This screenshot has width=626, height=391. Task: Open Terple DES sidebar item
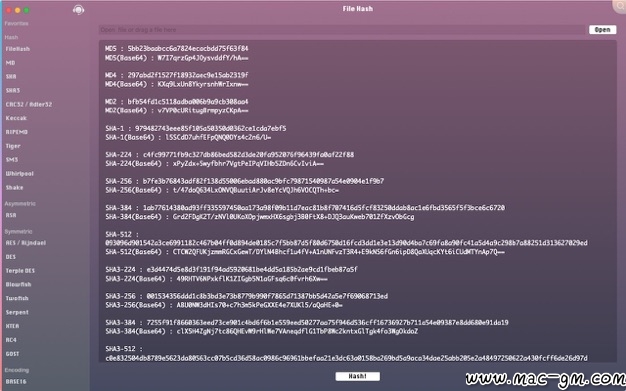(20, 270)
